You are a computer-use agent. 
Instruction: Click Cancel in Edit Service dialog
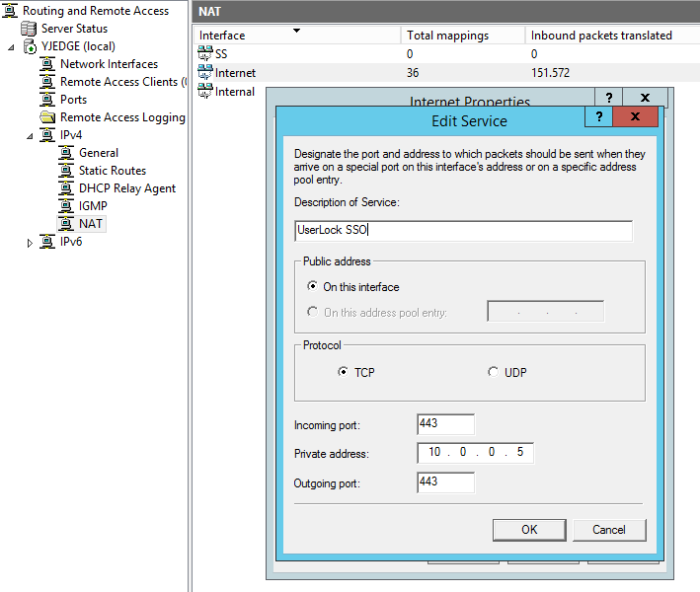pyautogui.click(x=609, y=530)
